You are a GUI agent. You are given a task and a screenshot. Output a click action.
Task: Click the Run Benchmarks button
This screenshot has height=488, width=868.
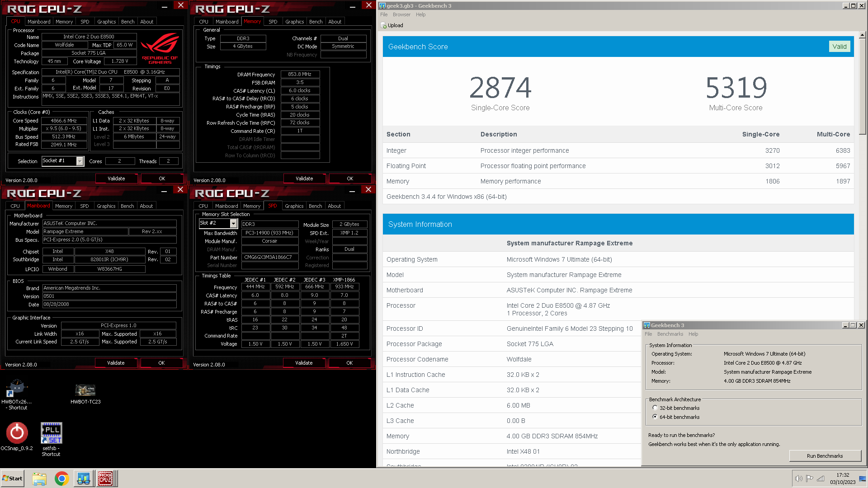click(x=825, y=456)
